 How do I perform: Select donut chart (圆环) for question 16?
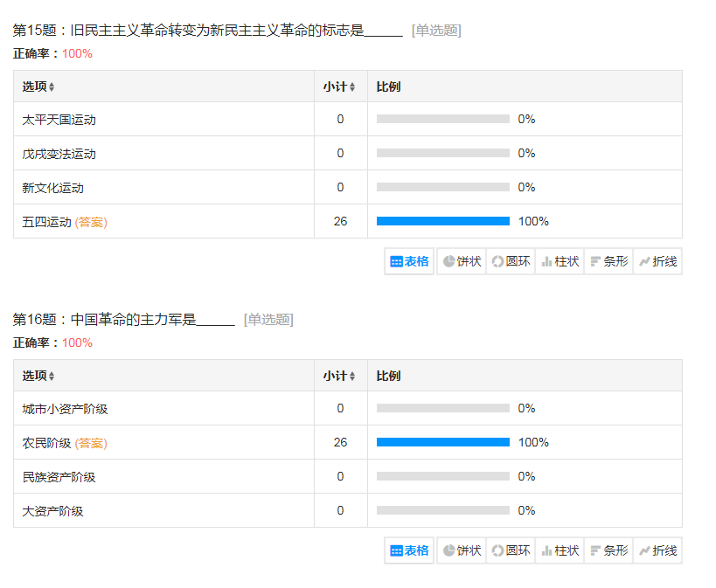[x=511, y=550]
